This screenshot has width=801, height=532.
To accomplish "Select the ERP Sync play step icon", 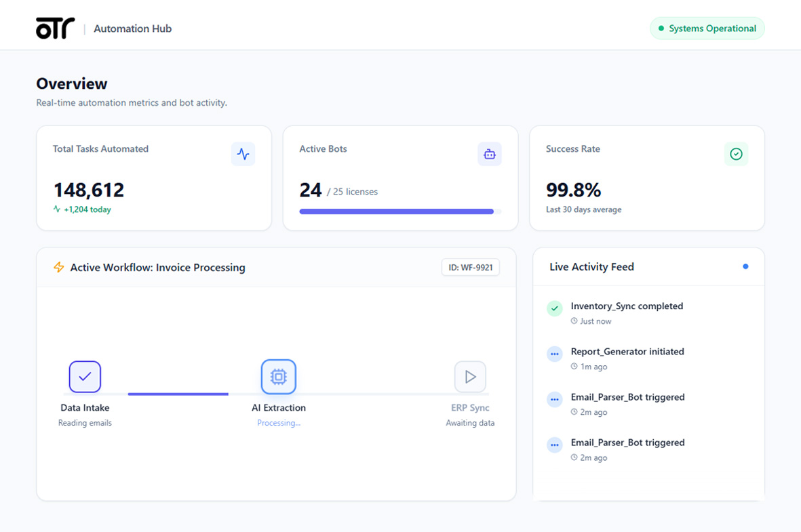I will [x=470, y=377].
